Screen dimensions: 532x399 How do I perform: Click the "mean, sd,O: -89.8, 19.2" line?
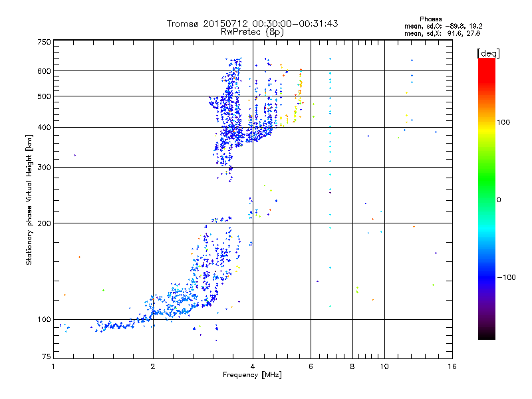tap(443, 26)
